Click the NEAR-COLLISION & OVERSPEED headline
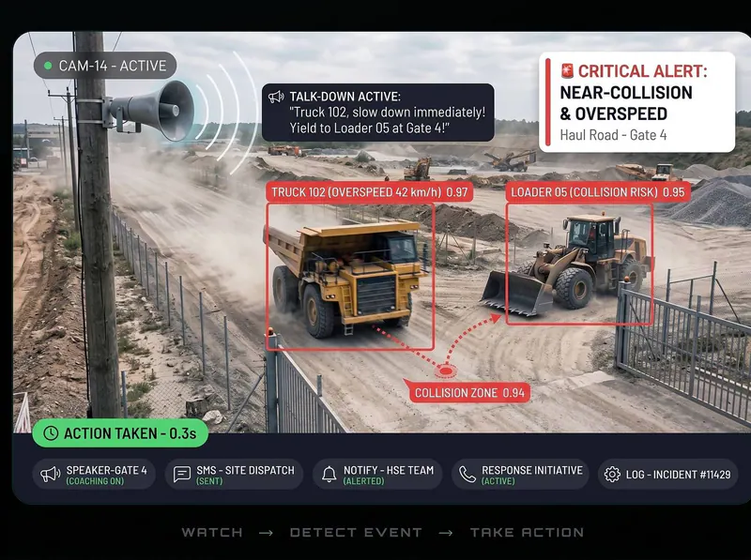 pyautogui.click(x=626, y=103)
